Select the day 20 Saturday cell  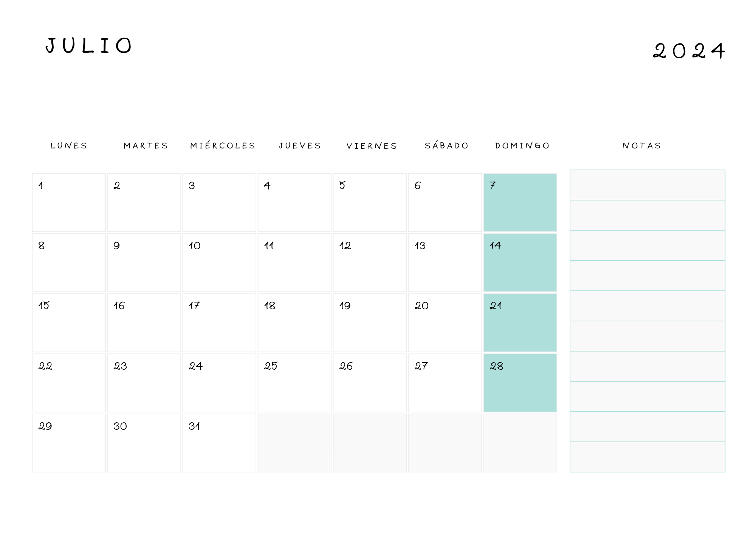tap(445, 323)
